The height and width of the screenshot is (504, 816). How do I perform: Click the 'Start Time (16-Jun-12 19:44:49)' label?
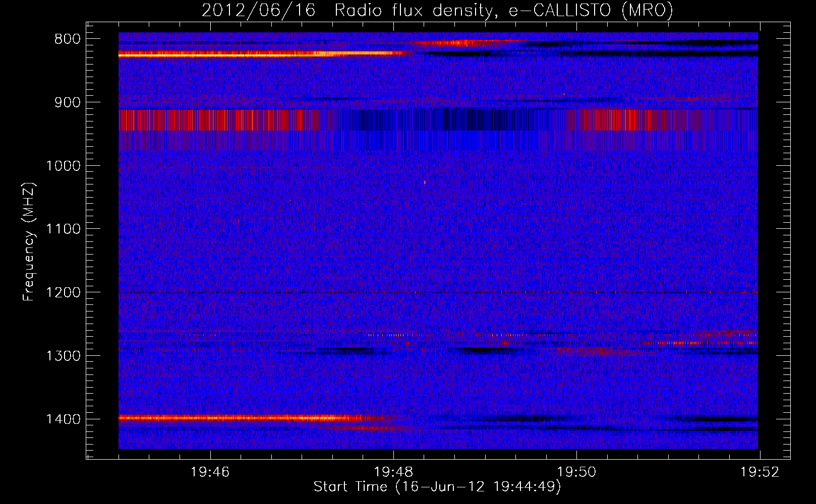click(437, 487)
